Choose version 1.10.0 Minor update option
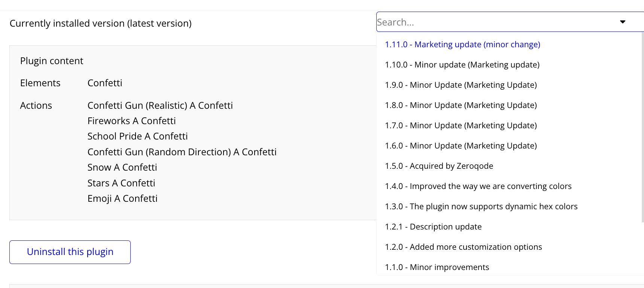The image size is (644, 288). (462, 65)
